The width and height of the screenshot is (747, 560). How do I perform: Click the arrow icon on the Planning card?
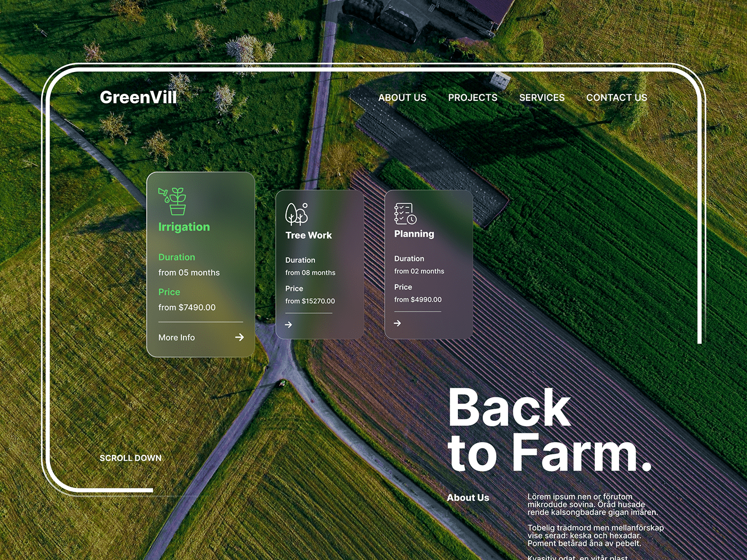tap(398, 323)
